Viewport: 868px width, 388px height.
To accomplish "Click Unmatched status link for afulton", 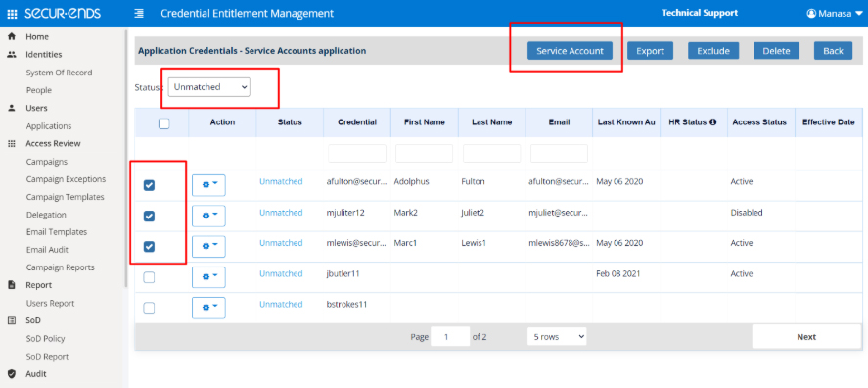I will pyautogui.click(x=281, y=181).
